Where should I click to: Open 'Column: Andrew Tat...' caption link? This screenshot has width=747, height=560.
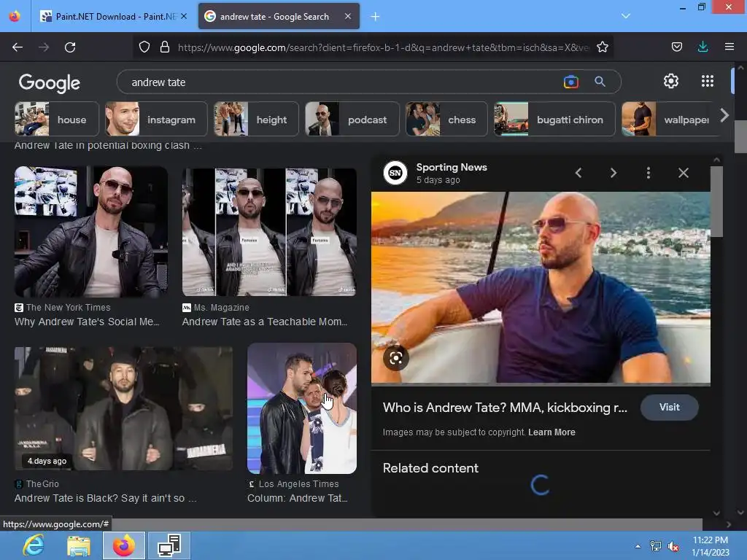tap(298, 498)
